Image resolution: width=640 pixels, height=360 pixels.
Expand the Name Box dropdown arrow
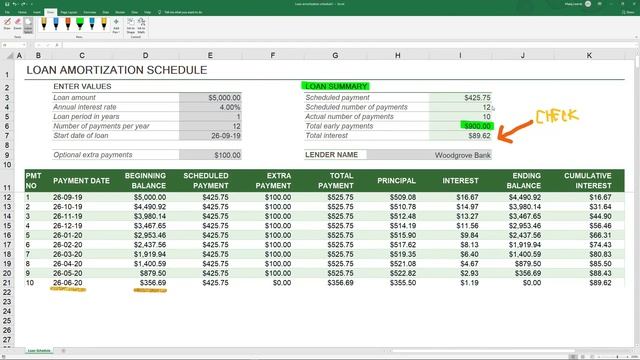(24, 45)
